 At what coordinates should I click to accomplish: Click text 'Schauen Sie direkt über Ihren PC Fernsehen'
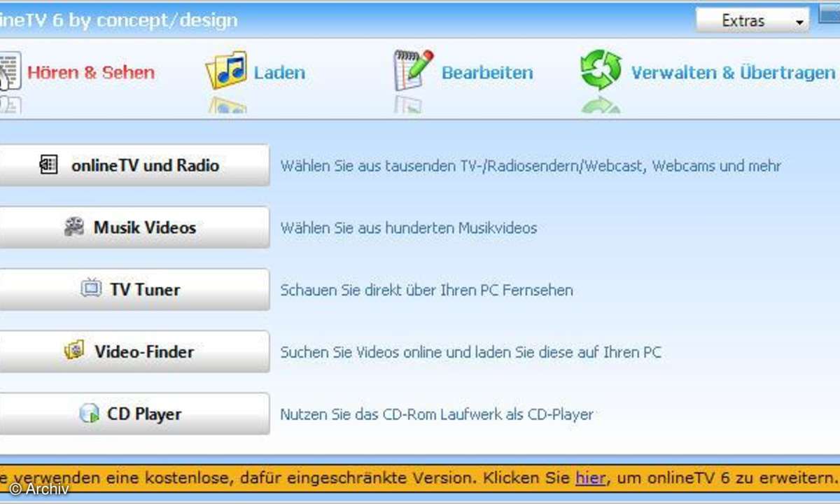(x=426, y=290)
